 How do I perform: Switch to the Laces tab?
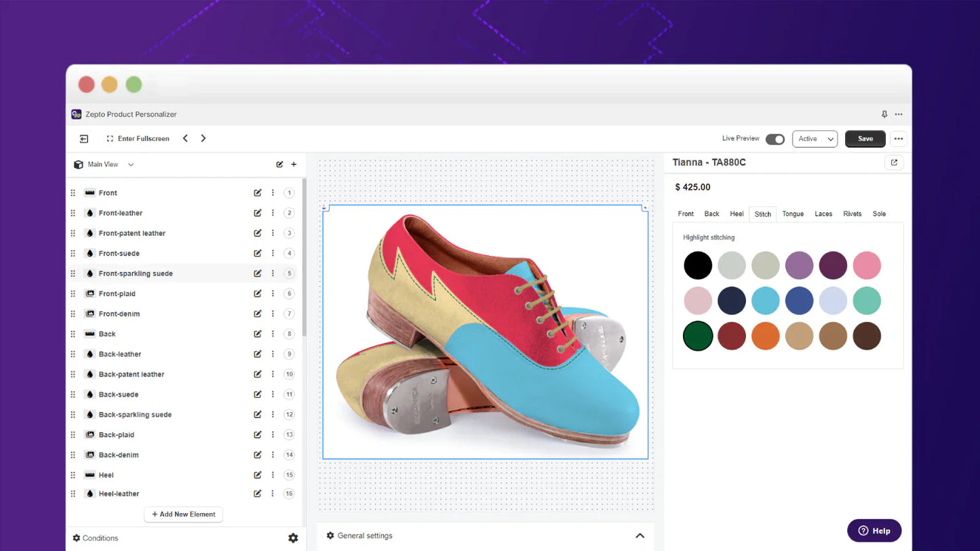click(823, 214)
